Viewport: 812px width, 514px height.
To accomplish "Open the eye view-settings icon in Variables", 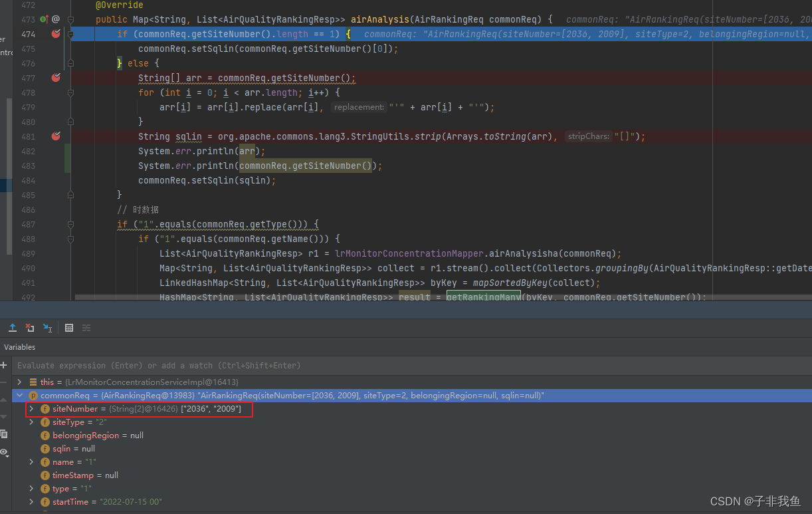I will pos(4,452).
